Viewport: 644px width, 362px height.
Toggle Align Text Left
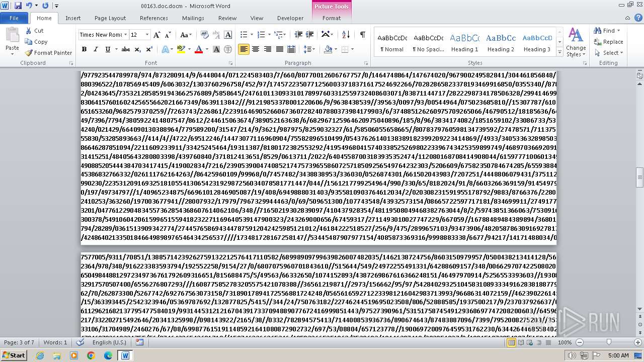click(244, 49)
